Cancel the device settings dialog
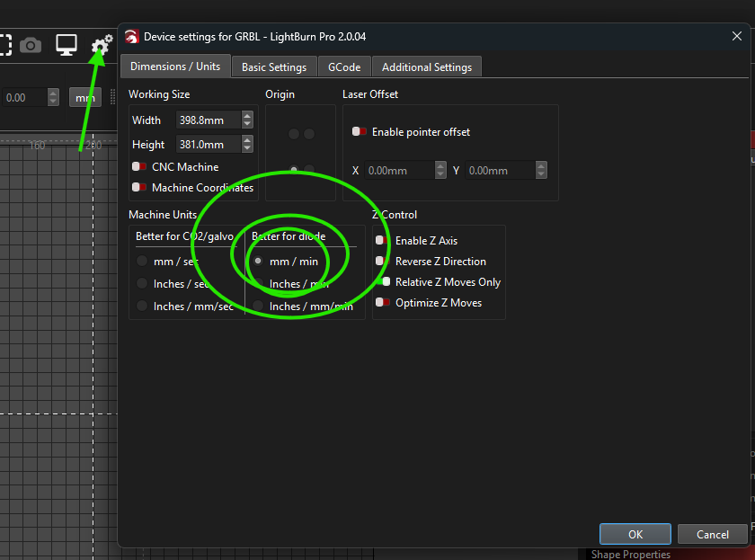Screen dimensions: 755x560 [x=712, y=534]
